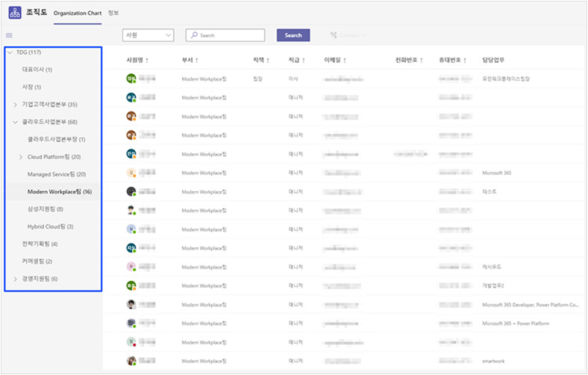The height and width of the screenshot is (375, 588).
Task: Click the Contact icon in the toolbar
Action: (x=334, y=35)
